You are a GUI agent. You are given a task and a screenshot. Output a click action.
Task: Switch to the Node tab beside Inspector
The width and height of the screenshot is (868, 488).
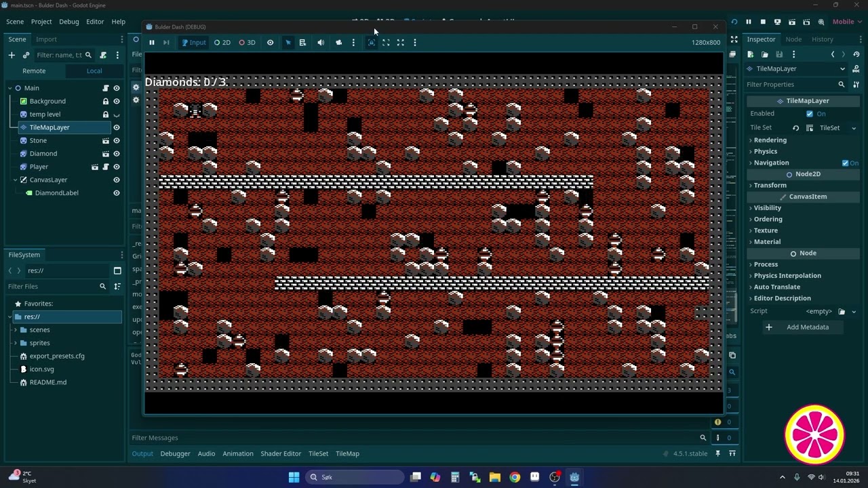point(793,39)
